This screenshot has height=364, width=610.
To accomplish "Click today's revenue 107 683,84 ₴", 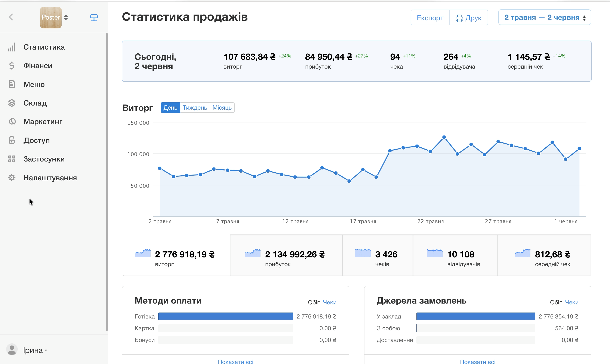I will pyautogui.click(x=250, y=57).
